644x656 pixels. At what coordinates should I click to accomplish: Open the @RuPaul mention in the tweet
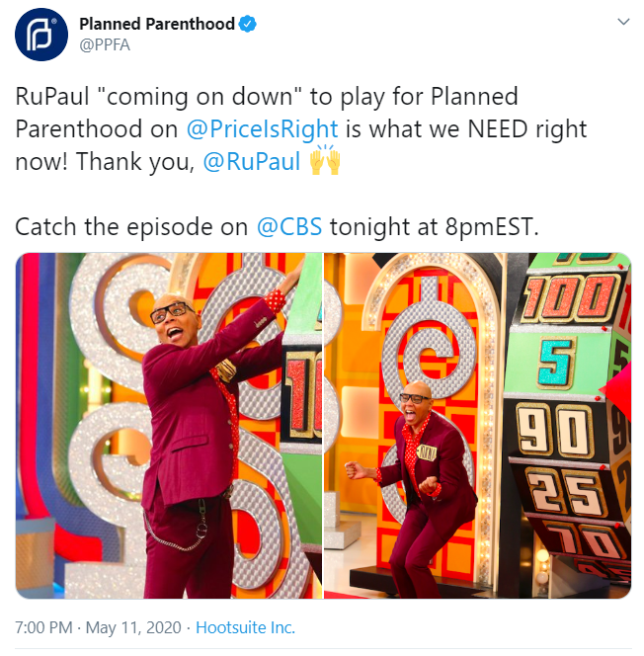click(x=252, y=161)
